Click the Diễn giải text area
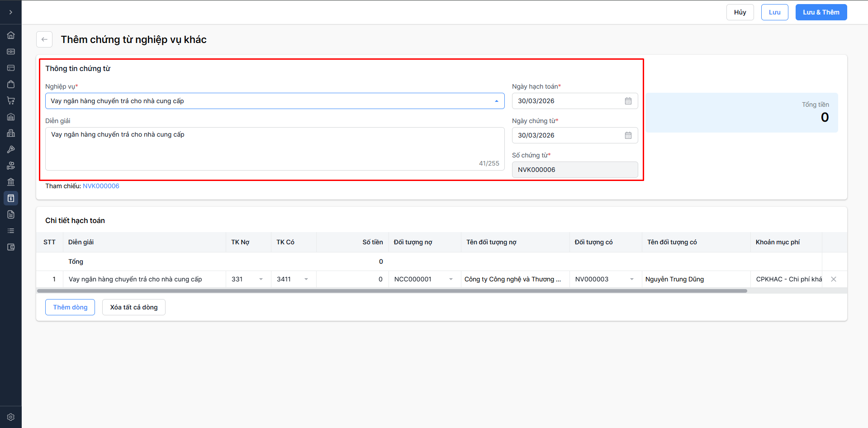Viewport: 868px width, 428px height. click(275, 149)
